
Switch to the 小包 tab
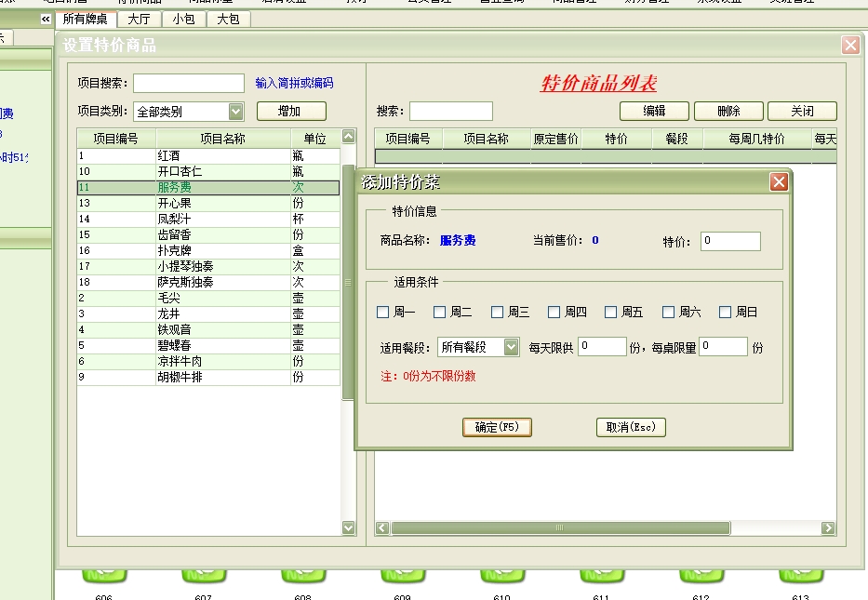point(184,19)
